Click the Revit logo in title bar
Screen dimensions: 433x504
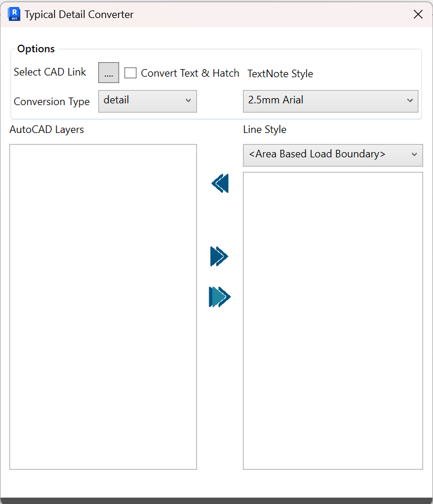[14, 15]
